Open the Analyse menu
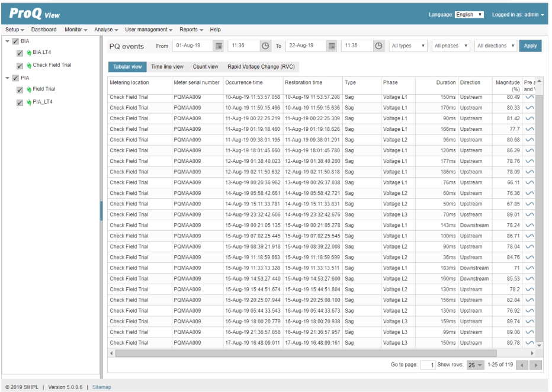The width and height of the screenshot is (552, 392). [x=106, y=30]
